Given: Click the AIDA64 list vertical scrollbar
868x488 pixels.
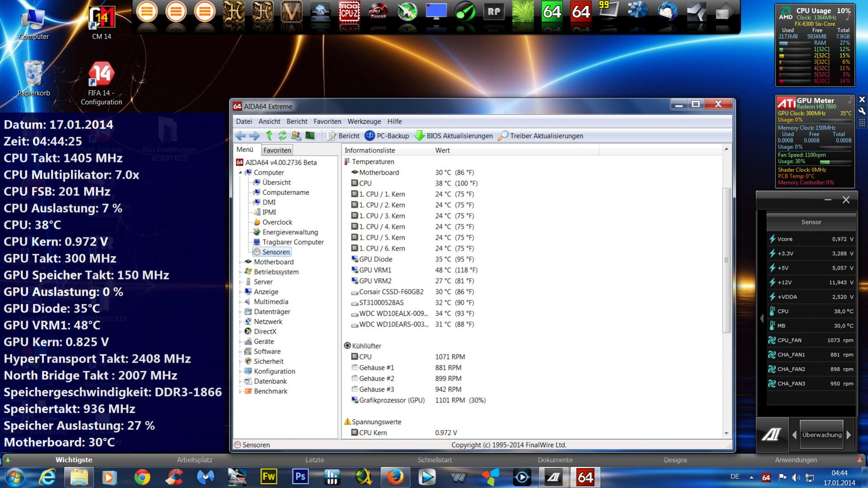Looking at the screenshot, I should (726, 260).
